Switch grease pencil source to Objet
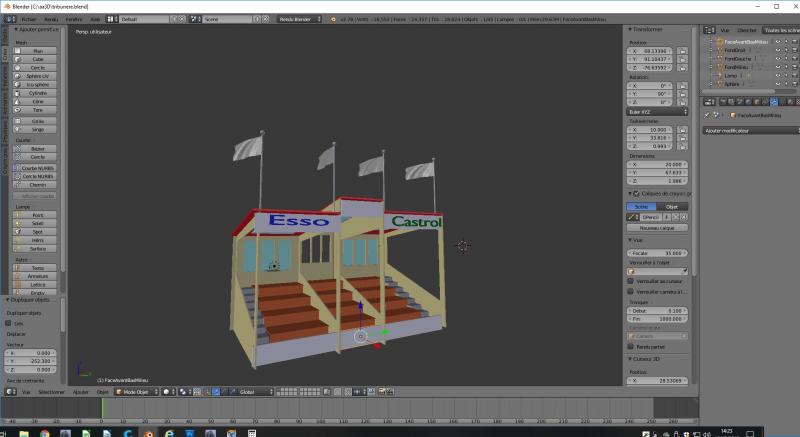Viewport: 800px width, 437px height. pos(671,206)
